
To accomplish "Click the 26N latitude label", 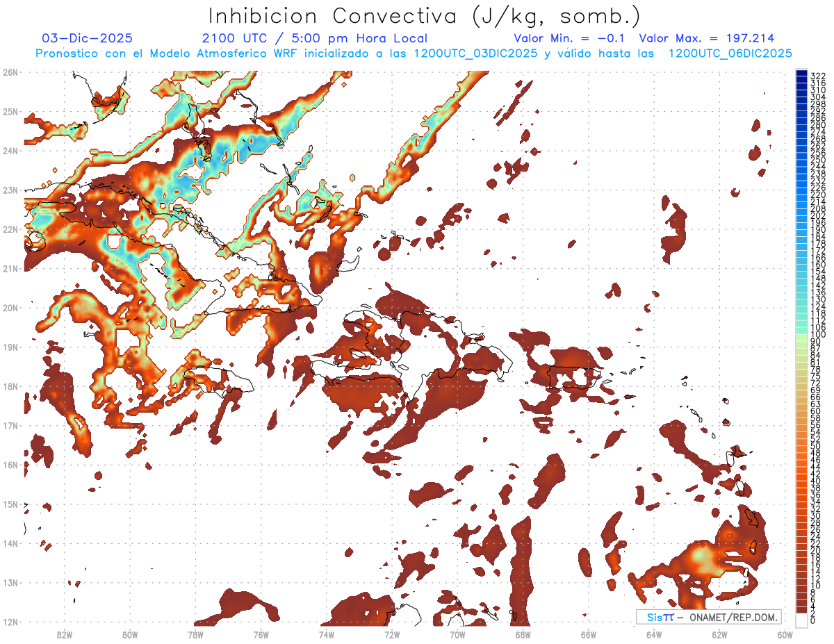I will [x=10, y=72].
